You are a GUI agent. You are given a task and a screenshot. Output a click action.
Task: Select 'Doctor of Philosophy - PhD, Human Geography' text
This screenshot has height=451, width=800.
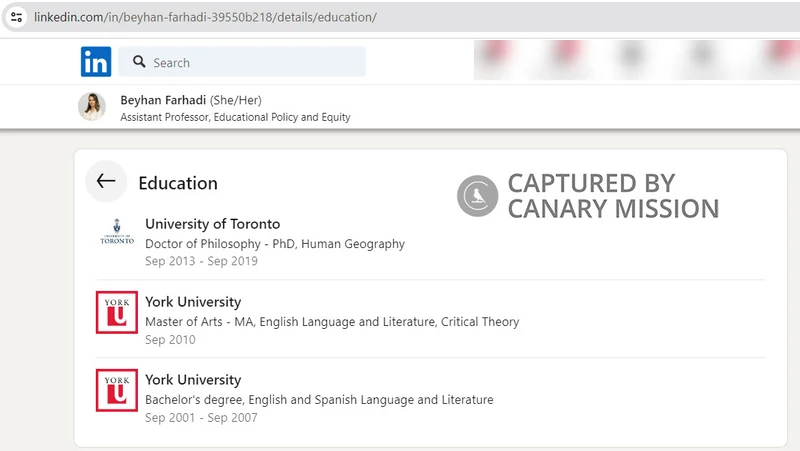(275, 244)
